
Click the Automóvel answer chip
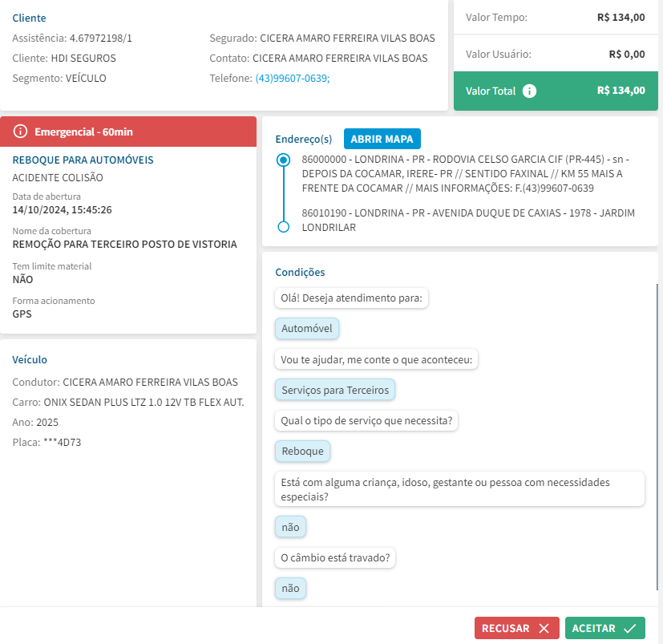click(x=306, y=328)
